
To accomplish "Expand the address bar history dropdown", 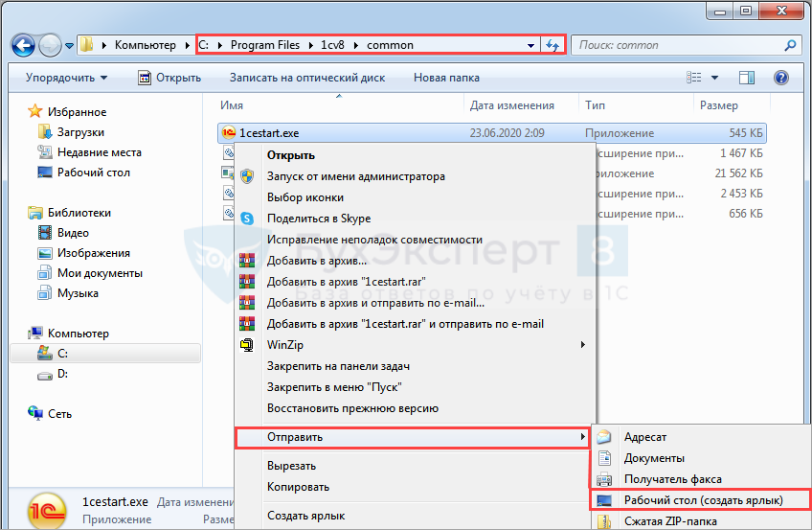I will tap(530, 46).
